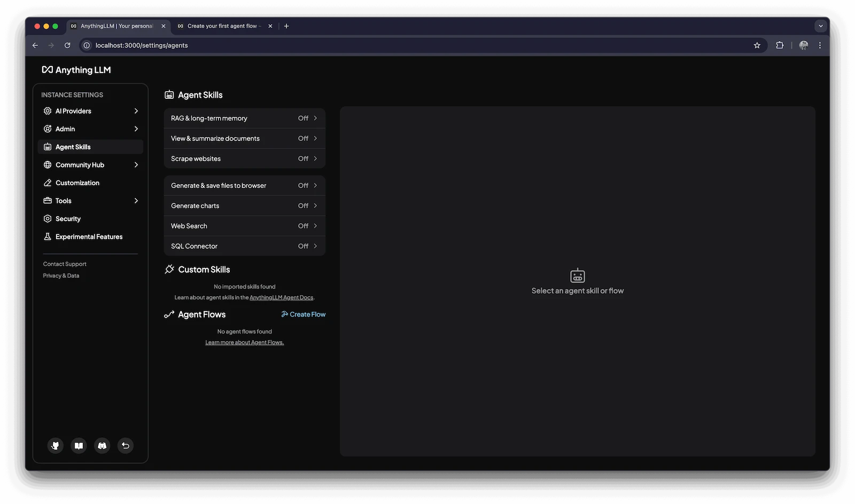
Task: Click the Create Flow button
Action: point(304,314)
